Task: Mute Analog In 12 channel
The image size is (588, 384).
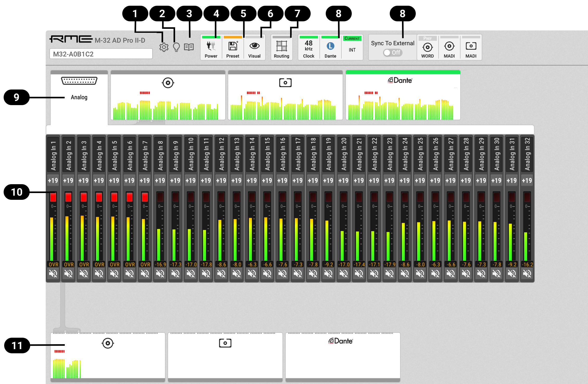Action: (x=221, y=274)
